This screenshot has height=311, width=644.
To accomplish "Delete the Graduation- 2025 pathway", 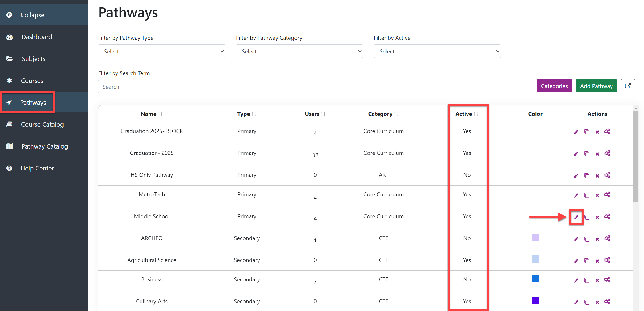I will (x=597, y=154).
